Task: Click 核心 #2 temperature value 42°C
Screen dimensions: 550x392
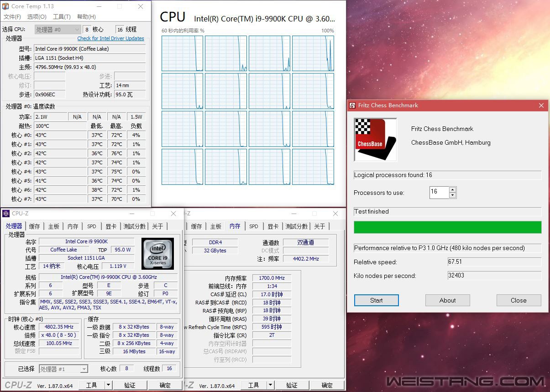Action: [x=60, y=153]
